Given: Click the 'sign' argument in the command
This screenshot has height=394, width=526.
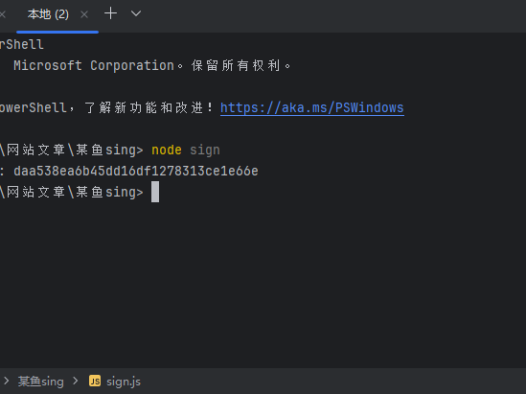Looking at the screenshot, I should pyautogui.click(x=205, y=150).
